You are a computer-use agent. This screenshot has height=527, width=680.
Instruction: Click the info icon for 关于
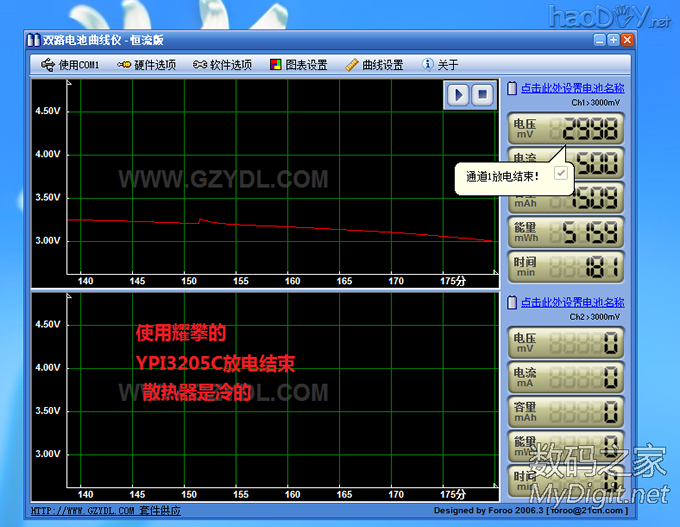428,65
